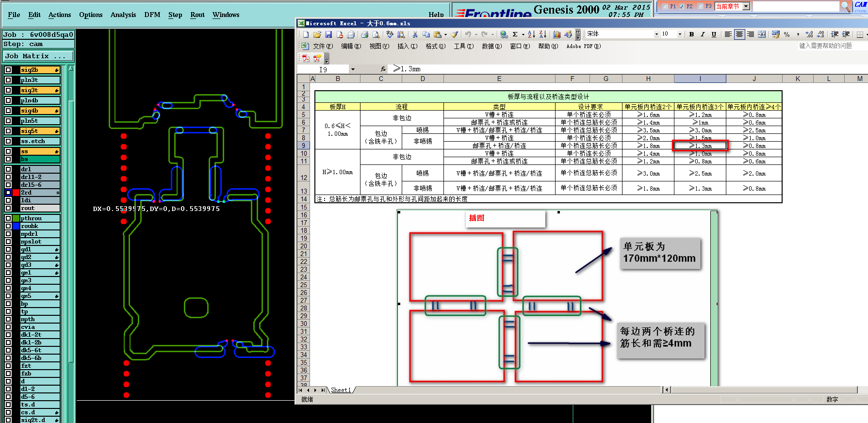Viewport: 868px width, 423px height.
Task: Click the magnifier search icon at top right
Action: coord(846,6)
